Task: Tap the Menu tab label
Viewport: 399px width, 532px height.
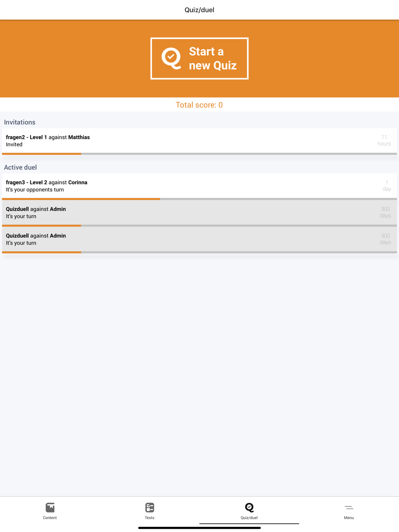Action: coord(349,518)
